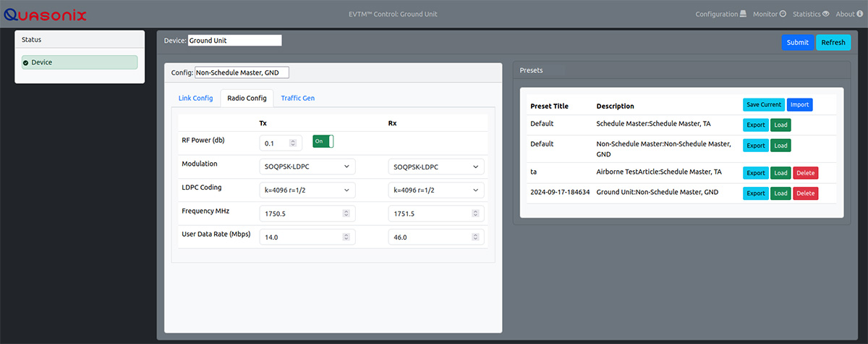Open the Tx LDPC Coding dropdown
Screen dimensions: 868x344
[x=307, y=190]
